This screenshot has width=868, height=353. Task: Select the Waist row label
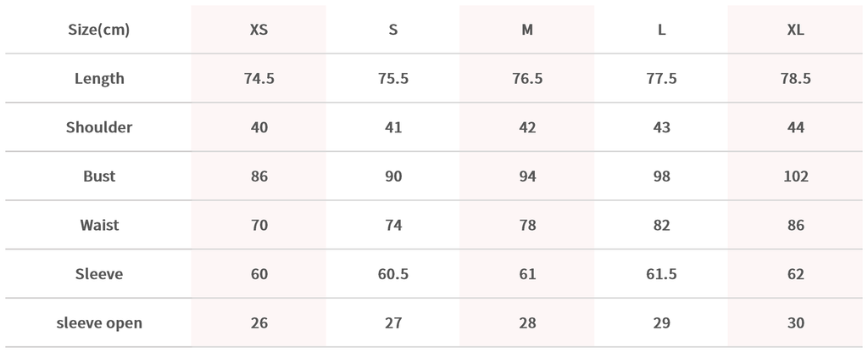click(99, 226)
